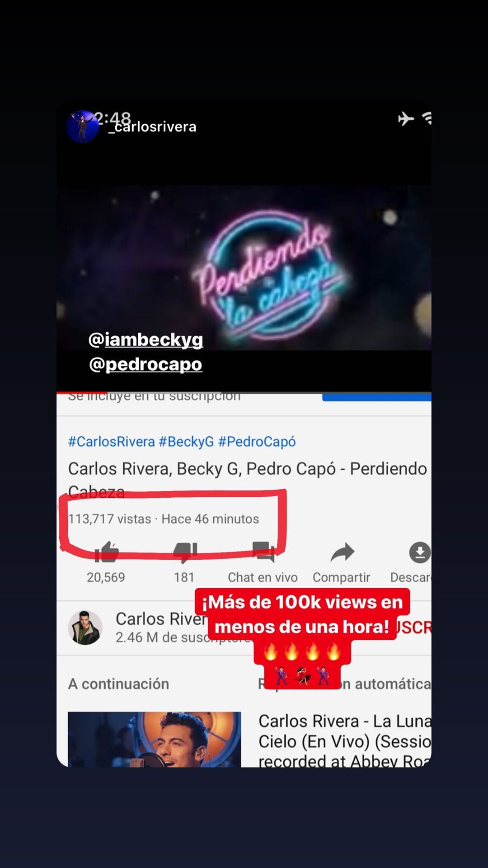Open the @iambeckyg mention
The image size is (488, 868).
[x=145, y=340]
